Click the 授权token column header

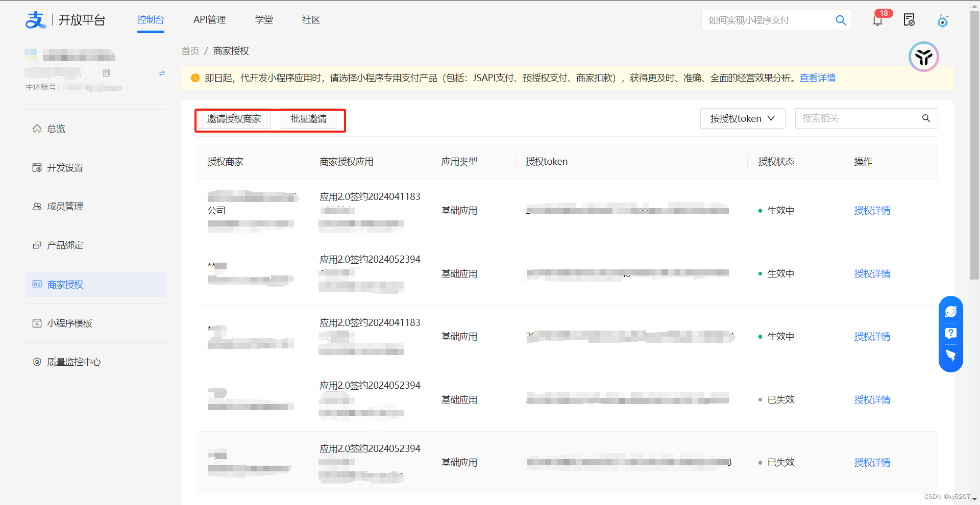click(547, 162)
